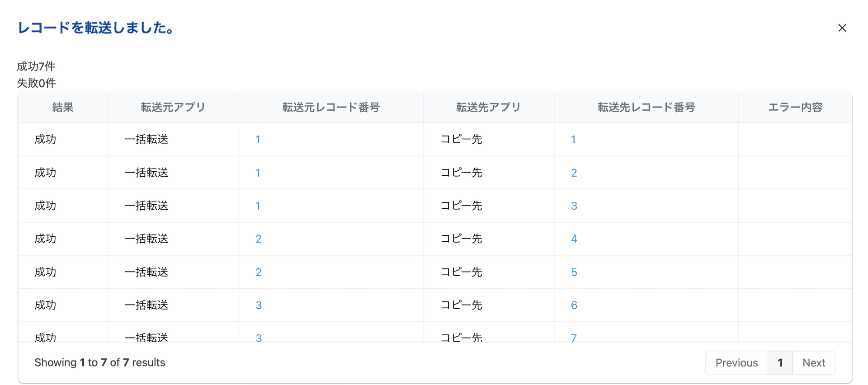868x385 pixels.
Task: Open destination record number 7
Action: 574,337
